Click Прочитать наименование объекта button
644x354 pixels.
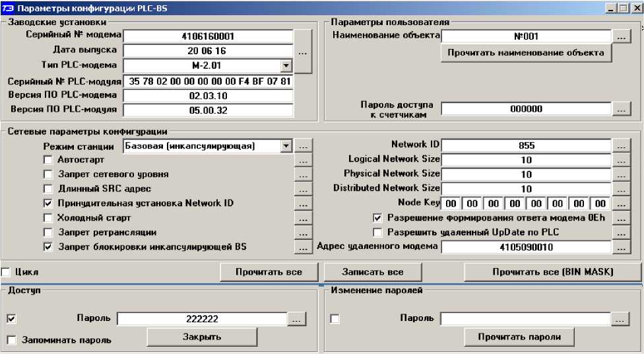526,53
